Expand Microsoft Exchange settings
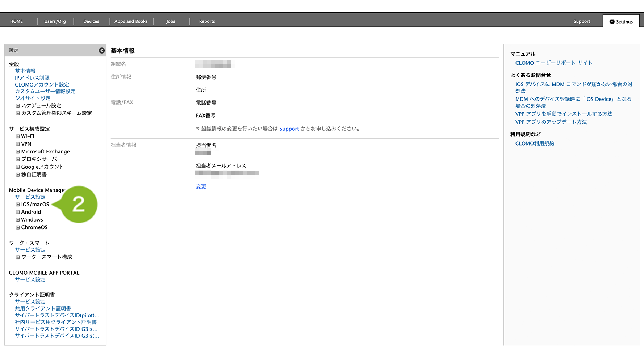The width and height of the screenshot is (644, 362). (18, 152)
